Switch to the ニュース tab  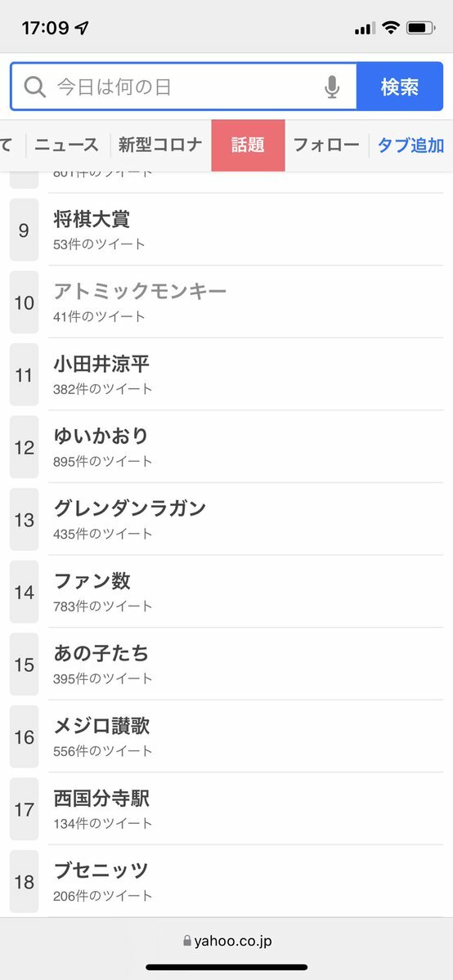(67, 145)
